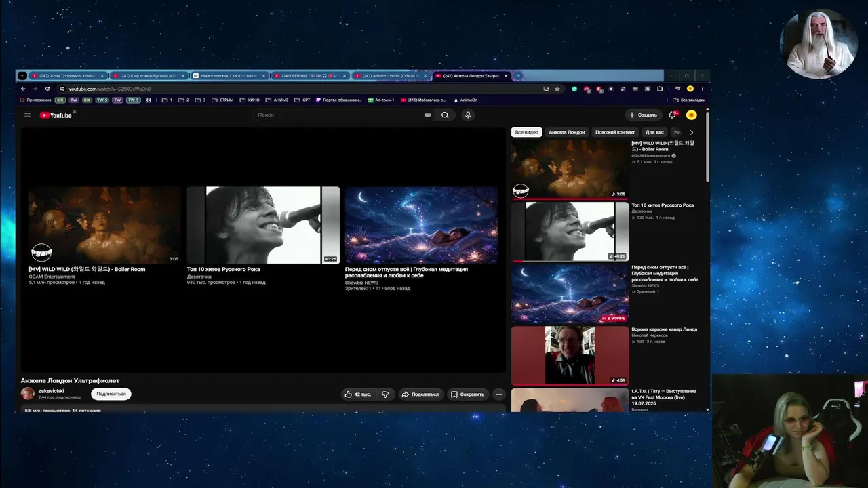Open the bookmark folder labeled 3
Viewport: 868px width, 488px height.
coord(201,100)
